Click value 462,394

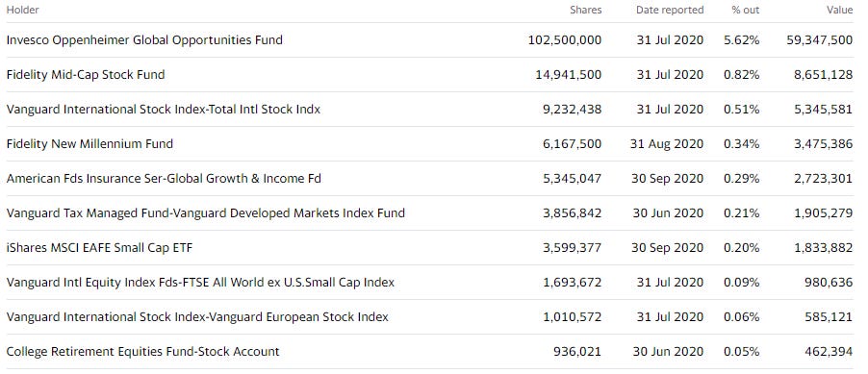pyautogui.click(x=829, y=351)
